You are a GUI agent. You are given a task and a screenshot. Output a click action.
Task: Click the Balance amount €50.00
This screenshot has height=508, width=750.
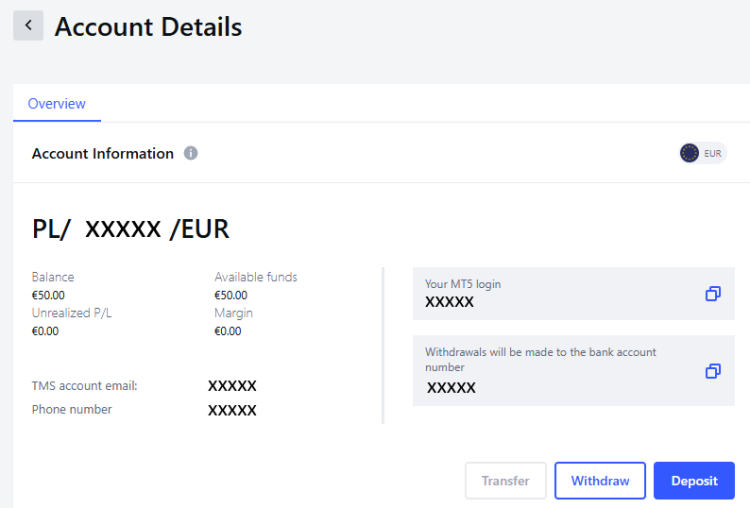click(x=50, y=295)
